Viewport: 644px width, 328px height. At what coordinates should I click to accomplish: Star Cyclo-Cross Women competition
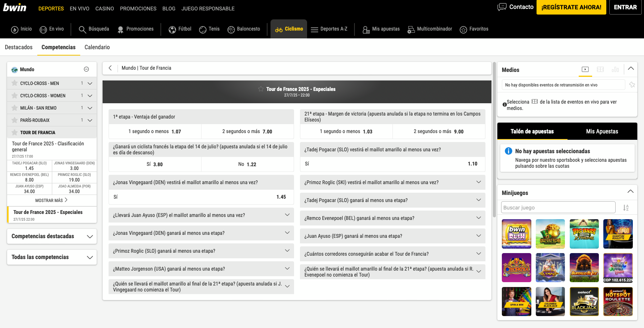point(15,95)
